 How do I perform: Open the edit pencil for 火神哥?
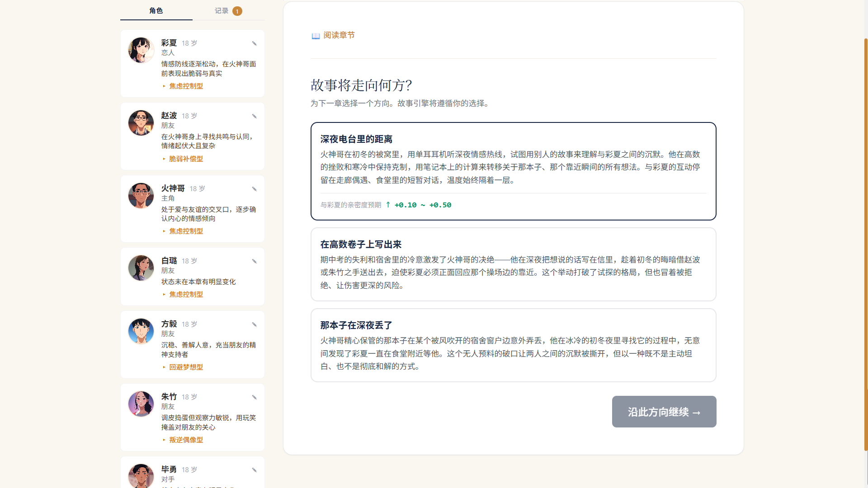pyautogui.click(x=255, y=189)
